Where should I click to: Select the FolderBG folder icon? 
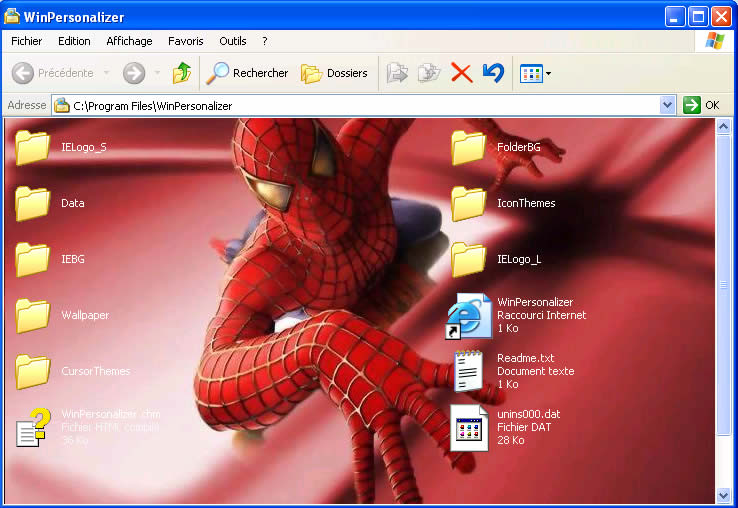click(468, 147)
